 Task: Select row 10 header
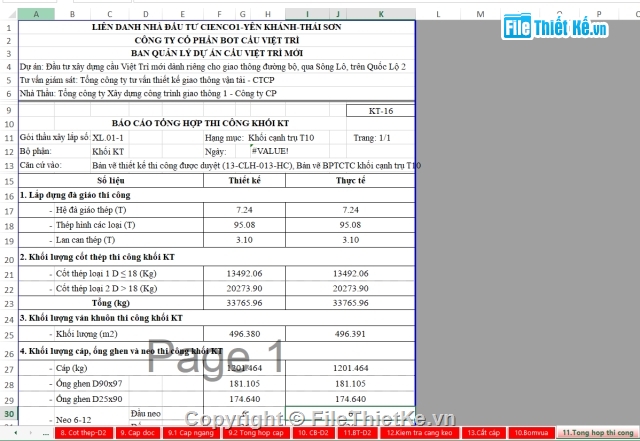pyautogui.click(x=9, y=124)
